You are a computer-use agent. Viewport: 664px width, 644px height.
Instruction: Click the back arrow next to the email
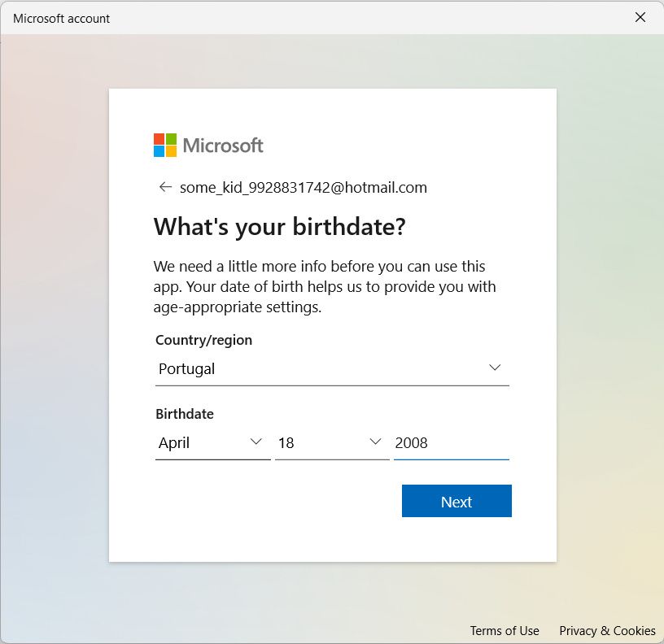coord(165,187)
